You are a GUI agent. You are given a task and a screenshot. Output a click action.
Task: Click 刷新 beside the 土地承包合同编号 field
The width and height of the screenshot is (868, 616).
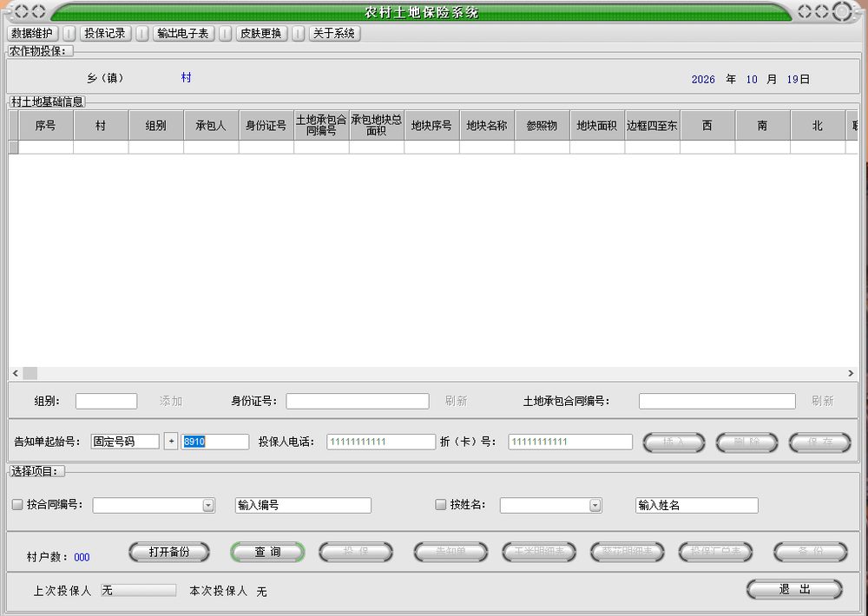coord(823,401)
